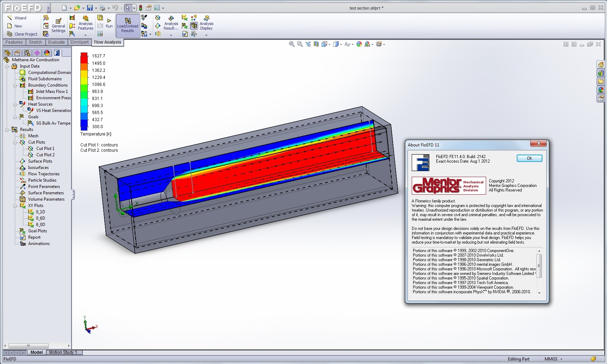Select the 0_6D XY plot
This screenshot has height=364, width=607.
click(x=37, y=218)
